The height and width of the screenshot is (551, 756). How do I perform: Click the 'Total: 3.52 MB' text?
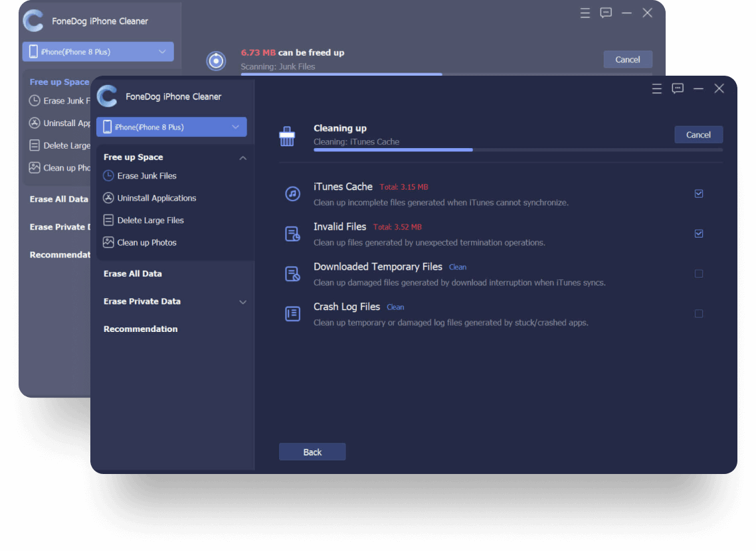click(x=397, y=227)
